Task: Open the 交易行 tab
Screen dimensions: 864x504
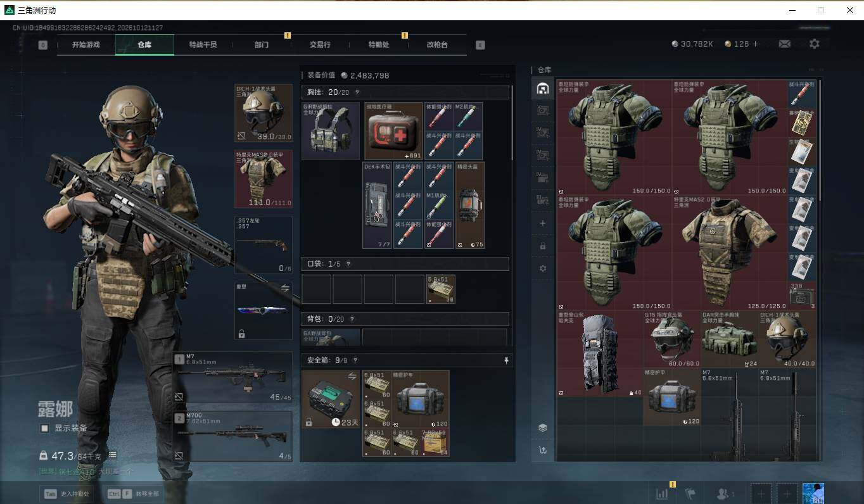Action: pos(320,45)
